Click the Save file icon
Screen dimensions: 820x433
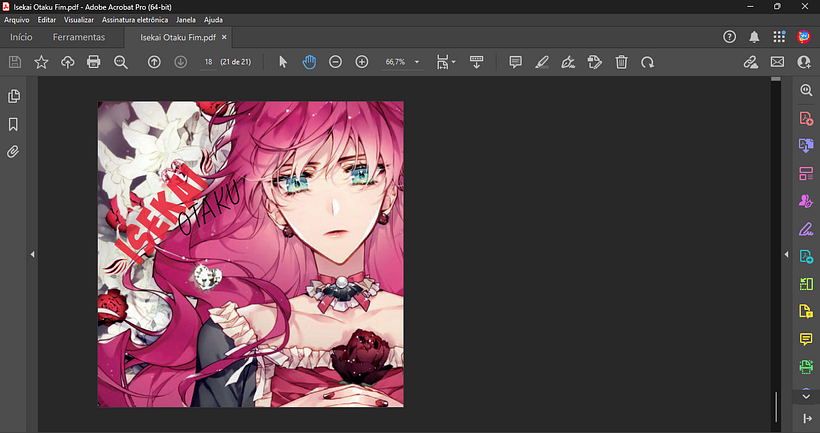click(x=15, y=62)
